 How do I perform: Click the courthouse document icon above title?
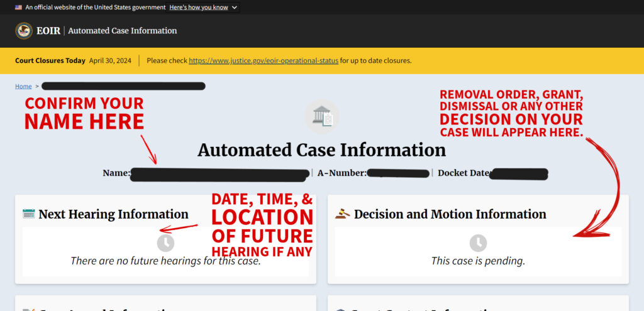tap(322, 117)
